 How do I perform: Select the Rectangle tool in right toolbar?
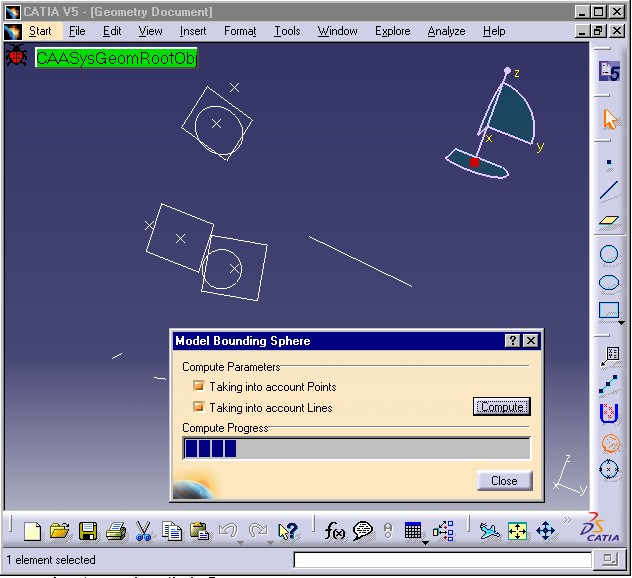(x=609, y=311)
